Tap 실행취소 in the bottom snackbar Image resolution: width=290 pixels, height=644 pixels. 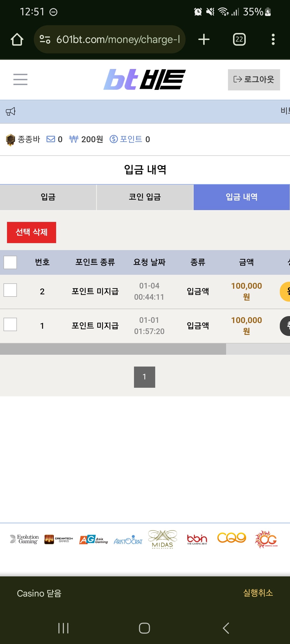coord(258,593)
